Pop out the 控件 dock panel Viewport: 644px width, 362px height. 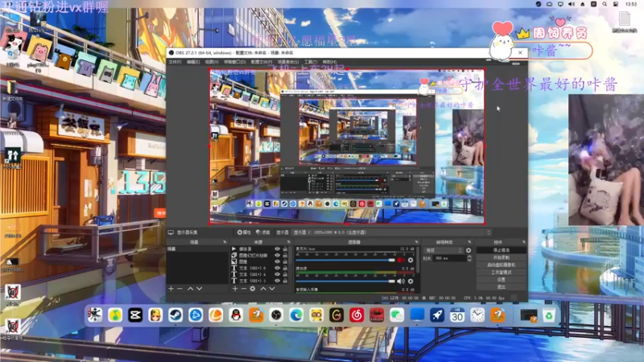pyautogui.click(x=524, y=242)
